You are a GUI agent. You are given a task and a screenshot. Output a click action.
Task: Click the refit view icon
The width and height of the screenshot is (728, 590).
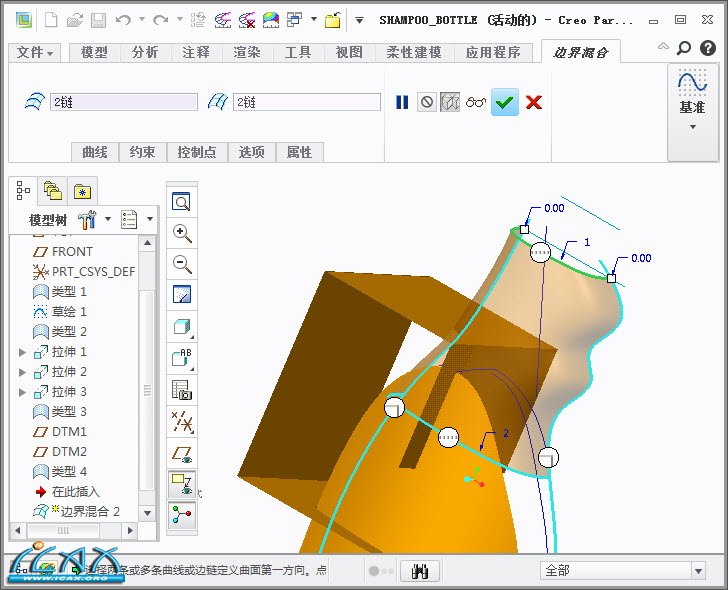coord(182,202)
